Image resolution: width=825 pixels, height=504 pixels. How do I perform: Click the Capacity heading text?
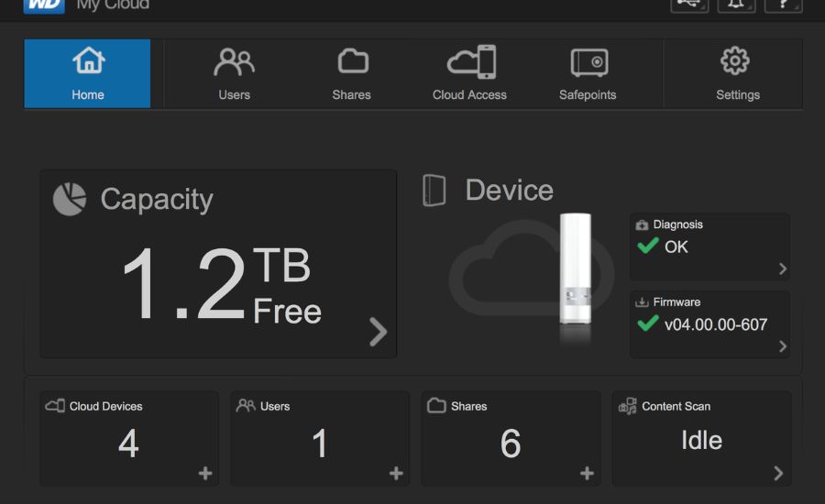click(157, 200)
